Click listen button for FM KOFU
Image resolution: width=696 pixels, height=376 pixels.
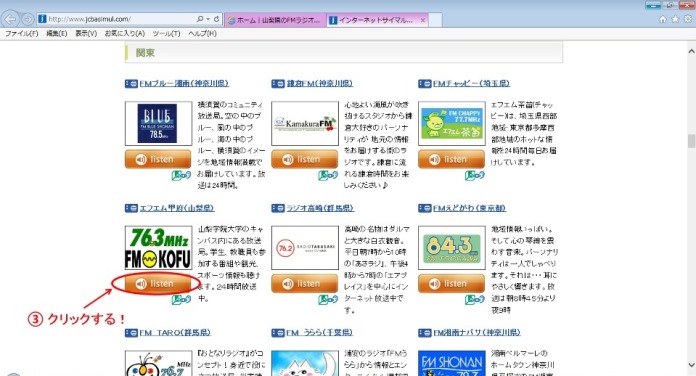point(155,283)
